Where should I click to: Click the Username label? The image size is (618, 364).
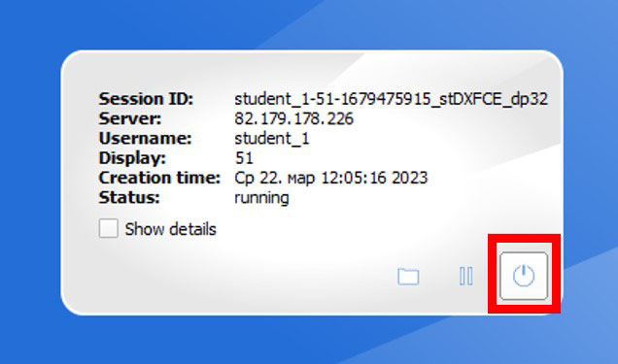(145, 139)
